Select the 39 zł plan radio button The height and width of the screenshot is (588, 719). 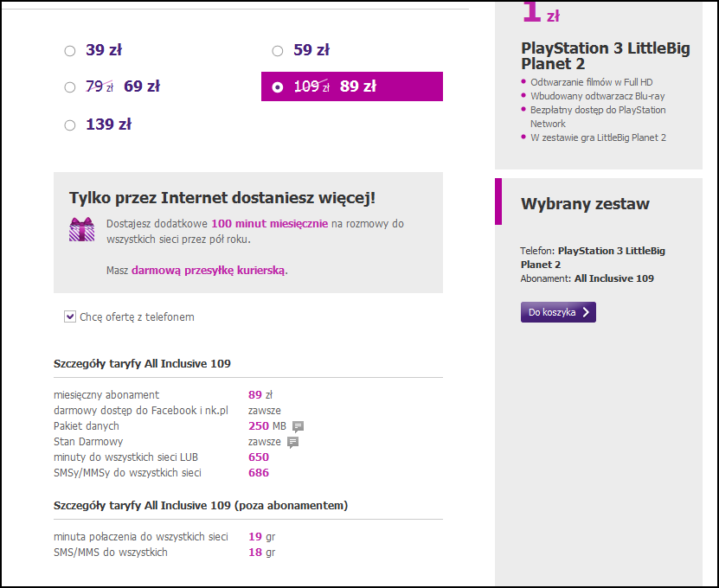(x=70, y=50)
